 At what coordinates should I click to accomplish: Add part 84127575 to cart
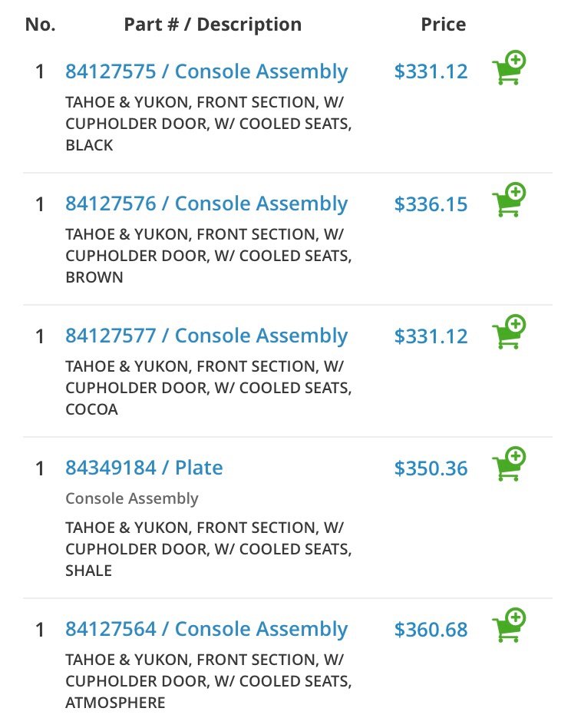[509, 68]
